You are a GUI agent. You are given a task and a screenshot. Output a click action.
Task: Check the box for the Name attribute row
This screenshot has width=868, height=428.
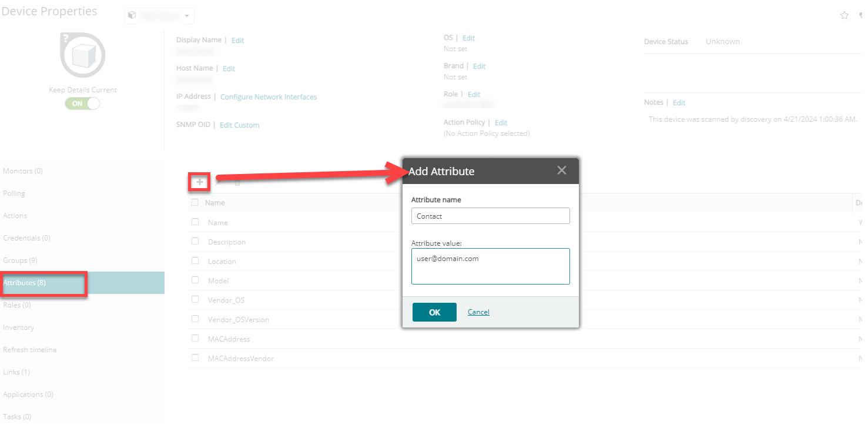(x=195, y=222)
